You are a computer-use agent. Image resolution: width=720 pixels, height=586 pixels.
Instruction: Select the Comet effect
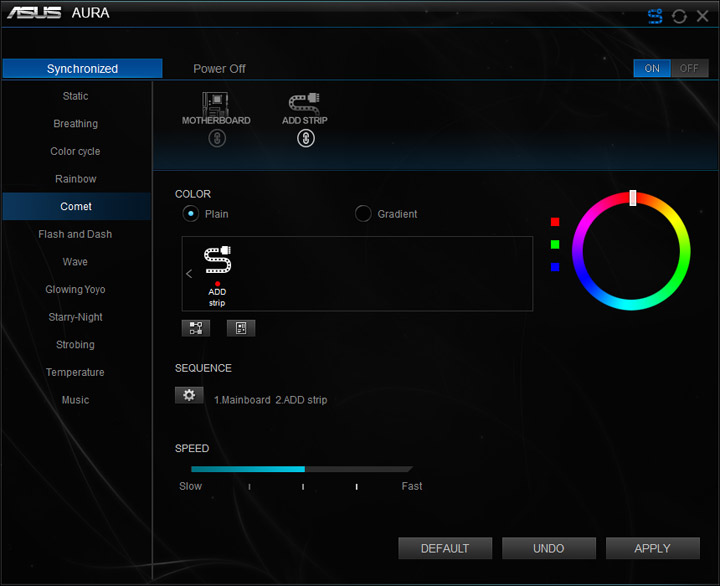tap(76, 207)
